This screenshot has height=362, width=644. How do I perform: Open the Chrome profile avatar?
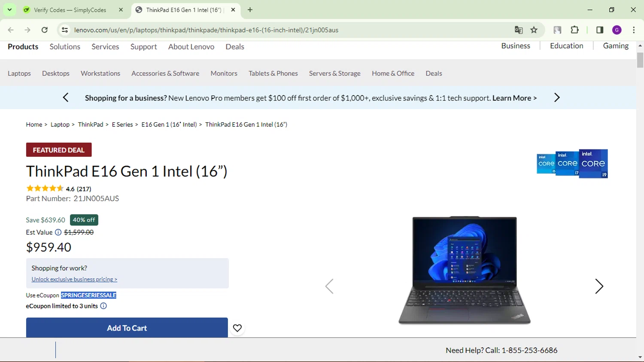(x=617, y=30)
